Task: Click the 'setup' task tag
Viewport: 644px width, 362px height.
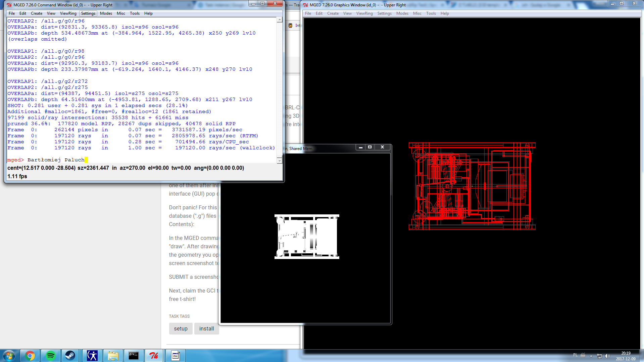Action: 181,329
